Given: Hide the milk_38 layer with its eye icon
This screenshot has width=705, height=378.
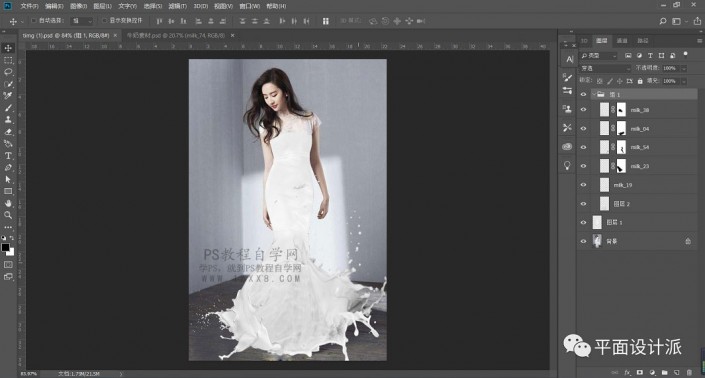Looking at the screenshot, I should (x=584, y=110).
